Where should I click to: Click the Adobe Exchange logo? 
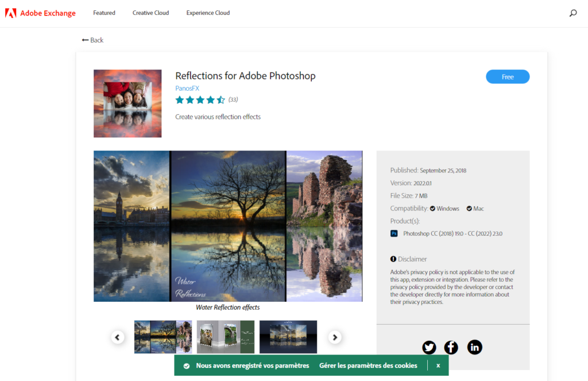(x=40, y=13)
